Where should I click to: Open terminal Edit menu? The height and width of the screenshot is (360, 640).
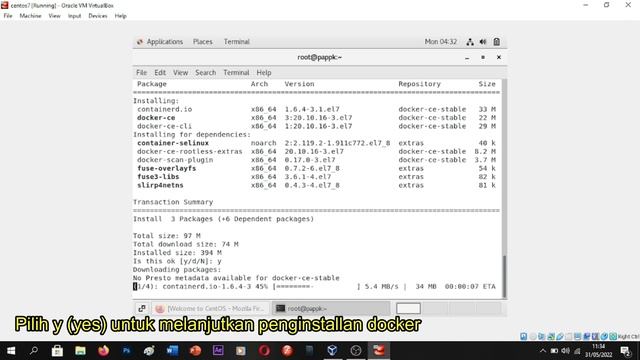[160, 73]
